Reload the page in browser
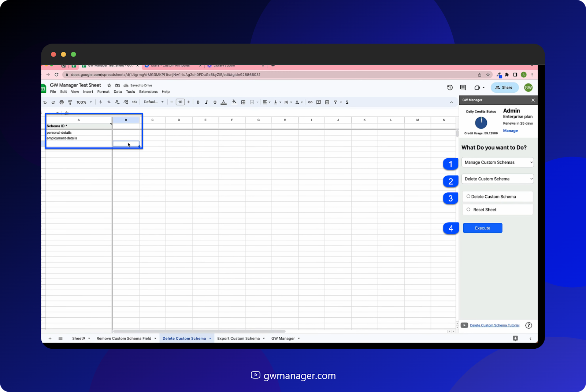This screenshot has width=586, height=392. [56, 75]
